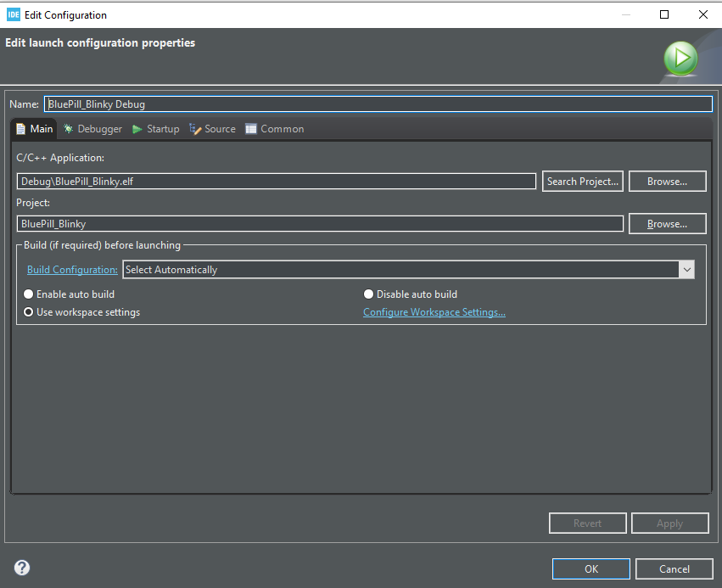The height and width of the screenshot is (588, 722).
Task: Click the help question mark icon
Action: (x=22, y=568)
